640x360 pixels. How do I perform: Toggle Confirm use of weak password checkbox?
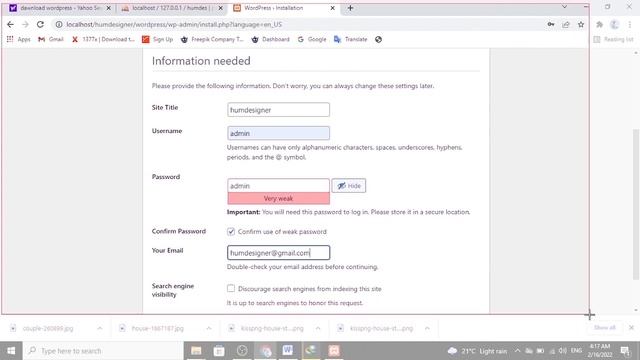[x=231, y=231]
